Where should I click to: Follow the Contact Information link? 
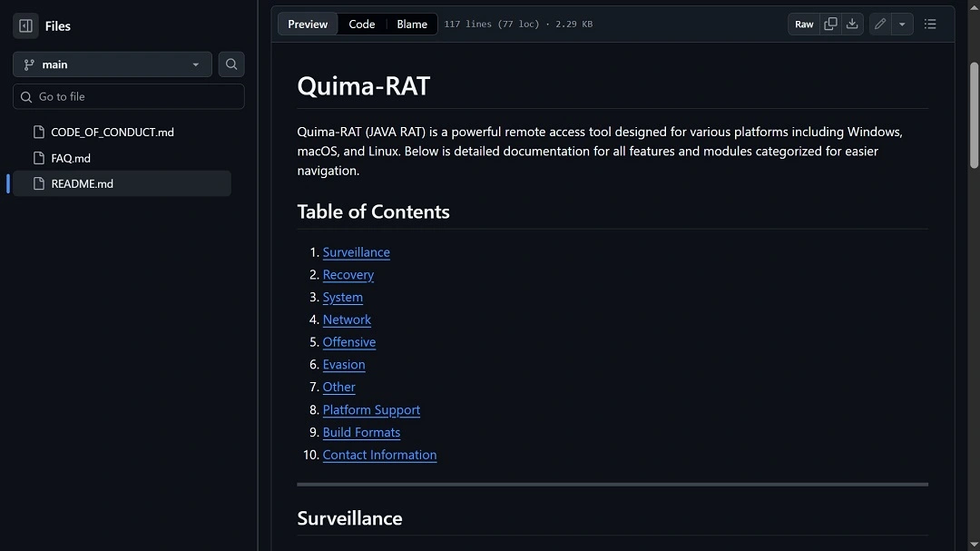coord(379,455)
